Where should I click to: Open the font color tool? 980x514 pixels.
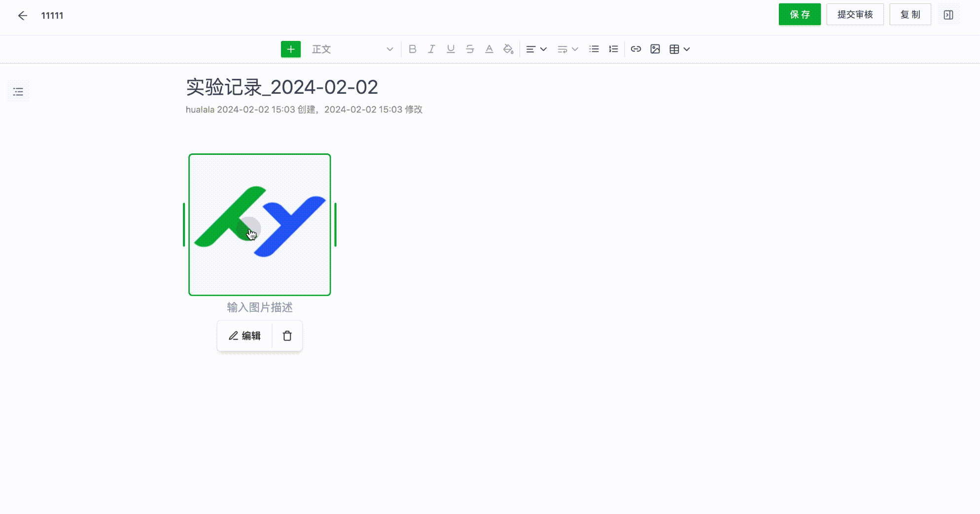coord(489,49)
